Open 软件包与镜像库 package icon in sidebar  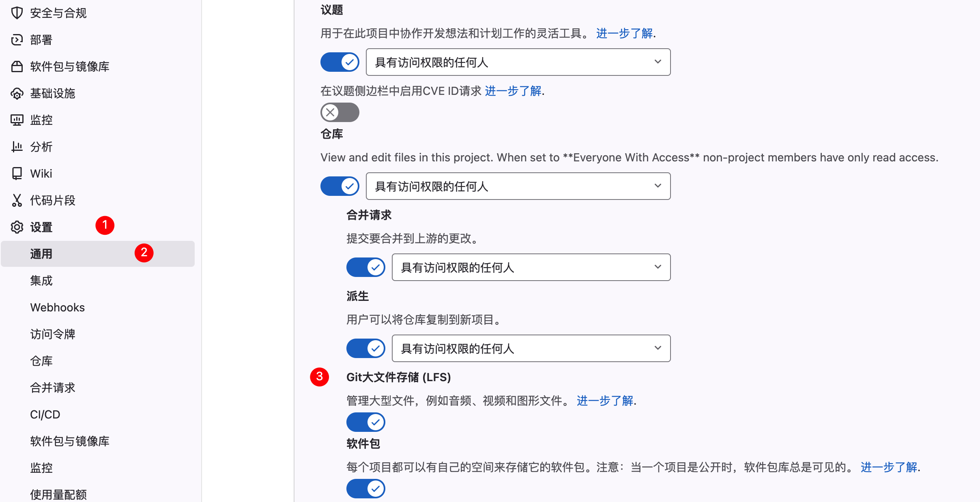(17, 66)
